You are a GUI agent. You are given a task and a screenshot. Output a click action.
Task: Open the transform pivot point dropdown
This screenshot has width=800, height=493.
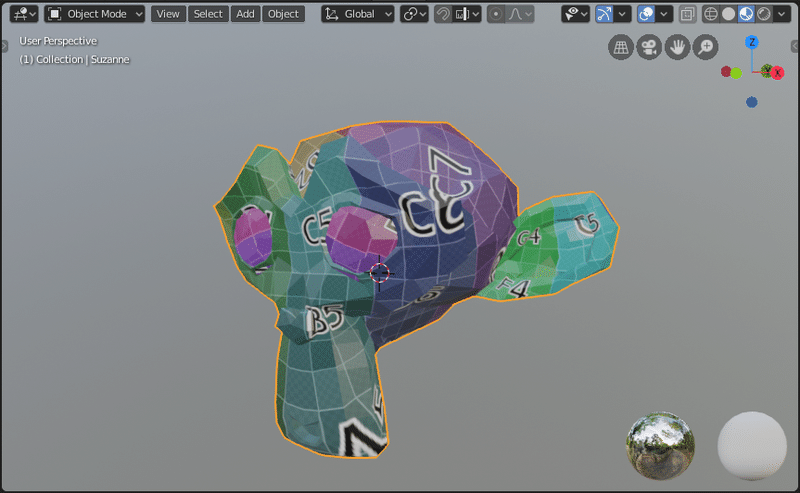point(414,14)
